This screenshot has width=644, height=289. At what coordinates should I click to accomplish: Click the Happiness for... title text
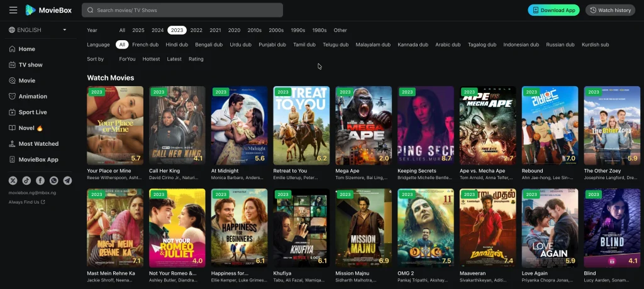pos(230,273)
